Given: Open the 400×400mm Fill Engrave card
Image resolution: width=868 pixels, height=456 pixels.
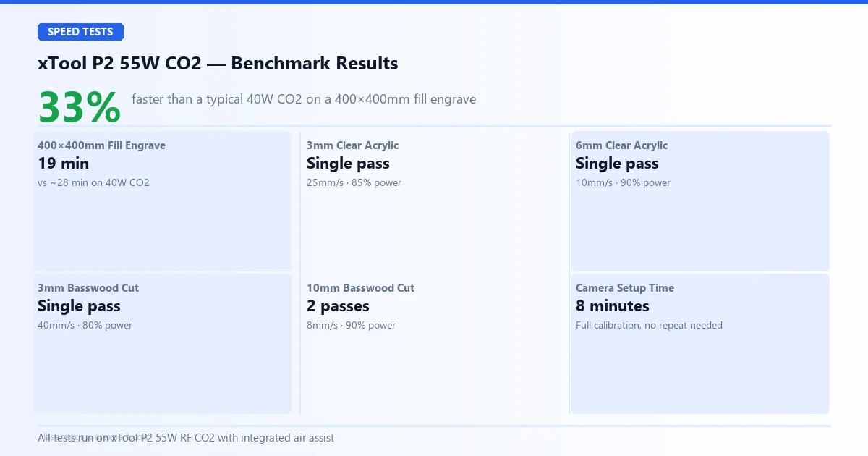Looking at the screenshot, I should (163, 201).
